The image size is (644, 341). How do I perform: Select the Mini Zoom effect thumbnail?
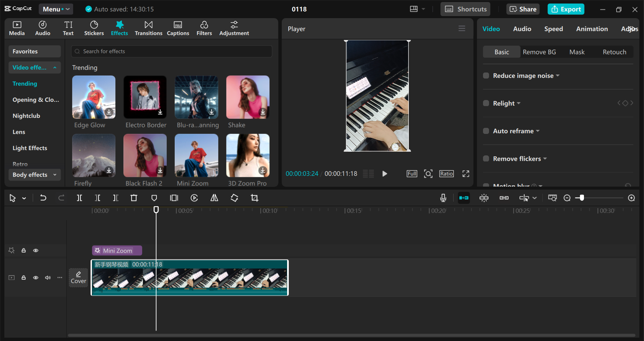(196, 155)
